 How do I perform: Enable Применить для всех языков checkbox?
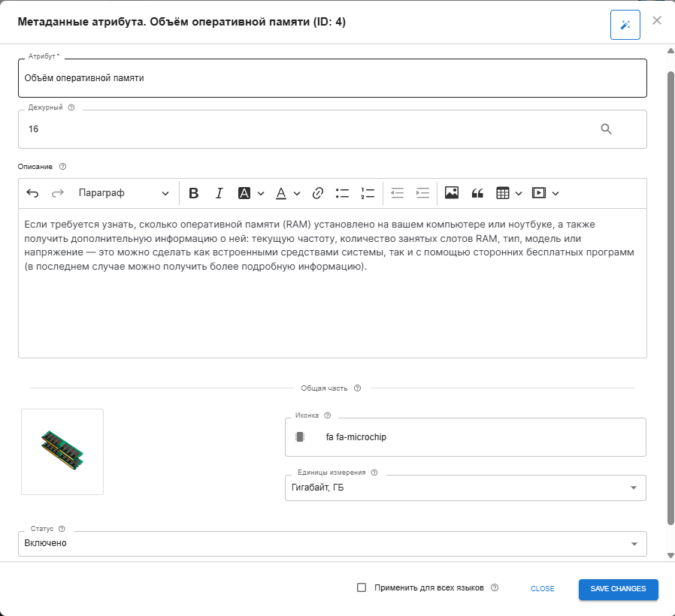pyautogui.click(x=363, y=588)
